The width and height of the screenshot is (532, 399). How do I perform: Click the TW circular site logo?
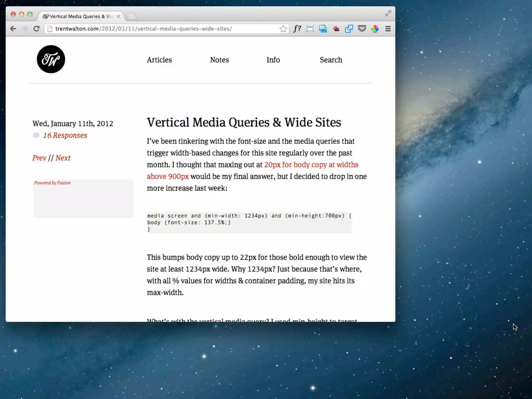tap(51, 59)
